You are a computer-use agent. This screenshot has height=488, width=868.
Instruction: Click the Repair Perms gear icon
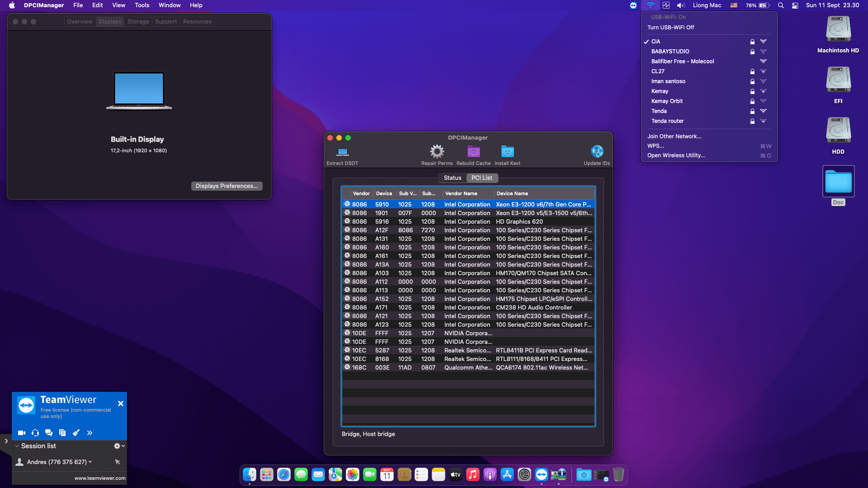tap(437, 151)
